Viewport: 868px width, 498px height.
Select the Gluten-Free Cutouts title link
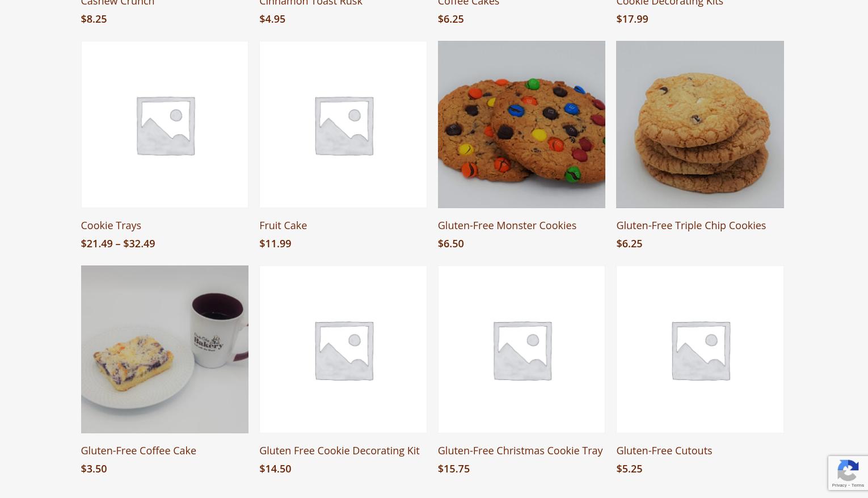point(664,450)
